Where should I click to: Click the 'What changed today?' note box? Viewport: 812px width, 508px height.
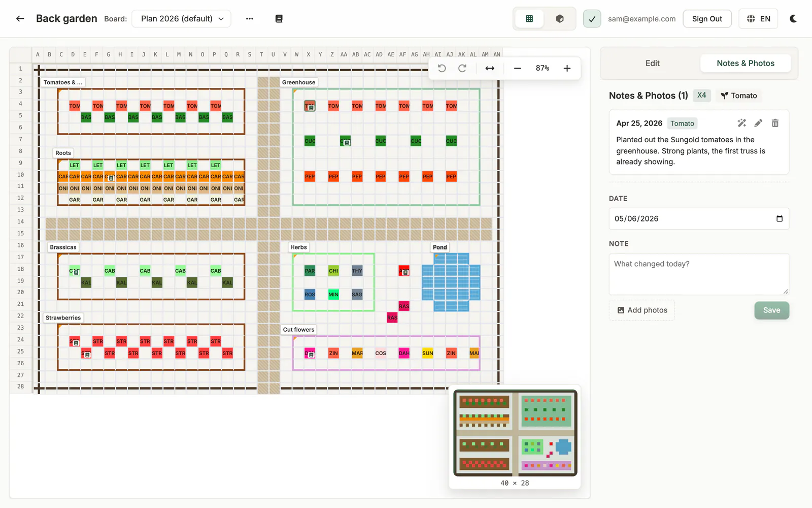tap(699, 274)
